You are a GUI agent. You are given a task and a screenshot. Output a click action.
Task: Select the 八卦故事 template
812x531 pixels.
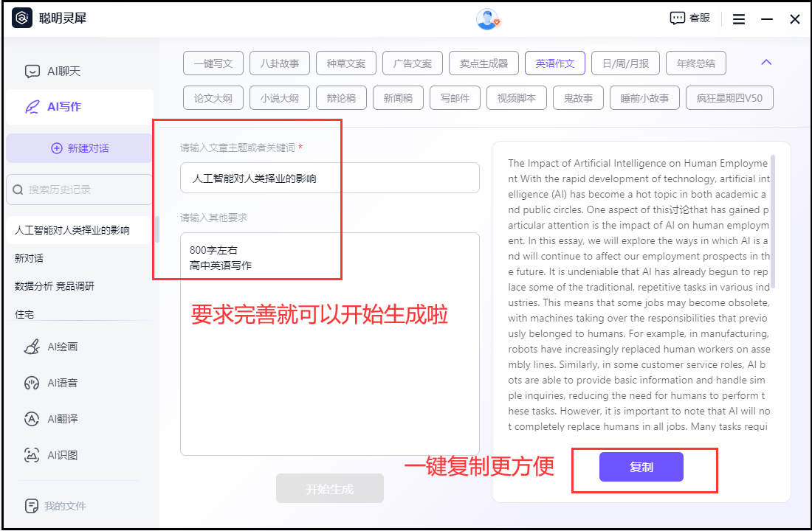click(x=280, y=63)
